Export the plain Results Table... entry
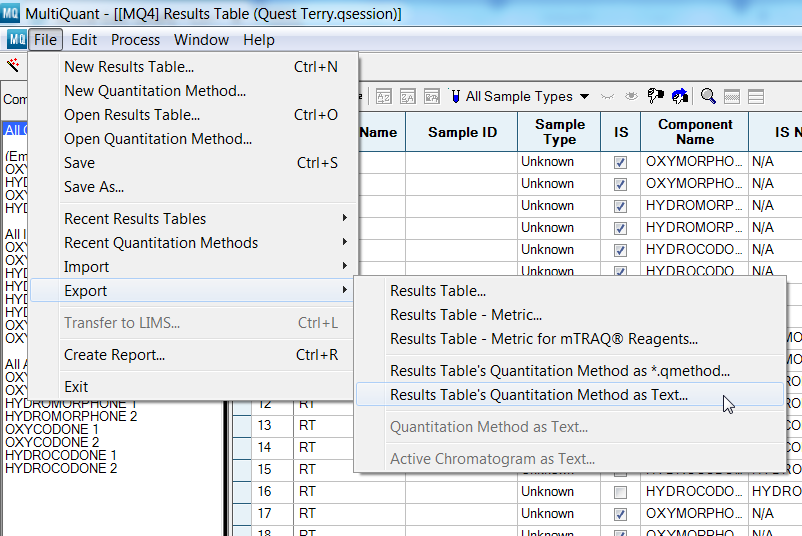 [x=570, y=291]
